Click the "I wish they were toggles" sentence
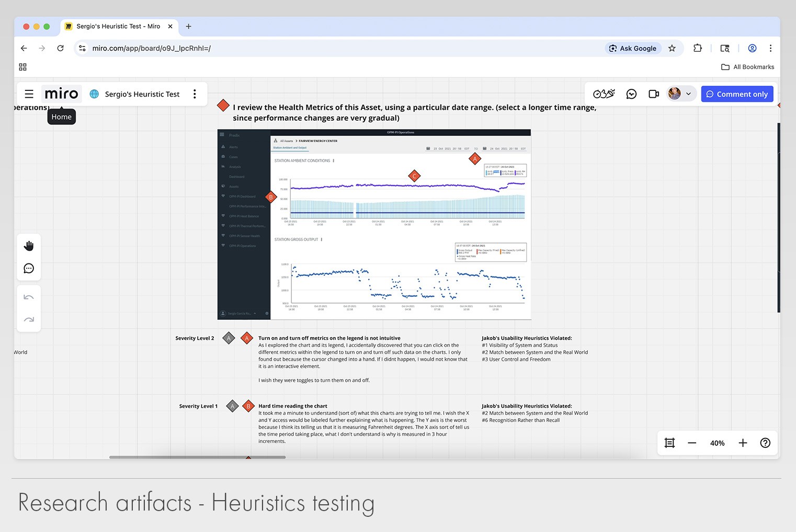Viewport: 796px width, 532px height. click(314, 380)
